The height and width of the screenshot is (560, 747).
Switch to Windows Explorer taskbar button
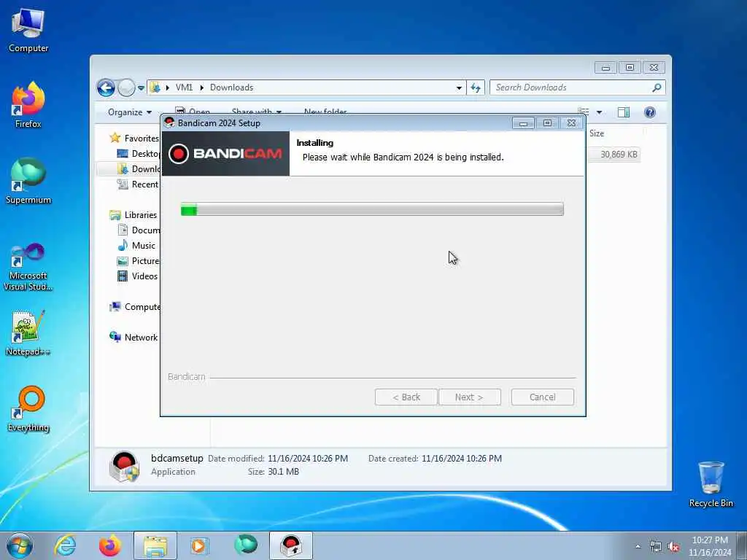(155, 545)
